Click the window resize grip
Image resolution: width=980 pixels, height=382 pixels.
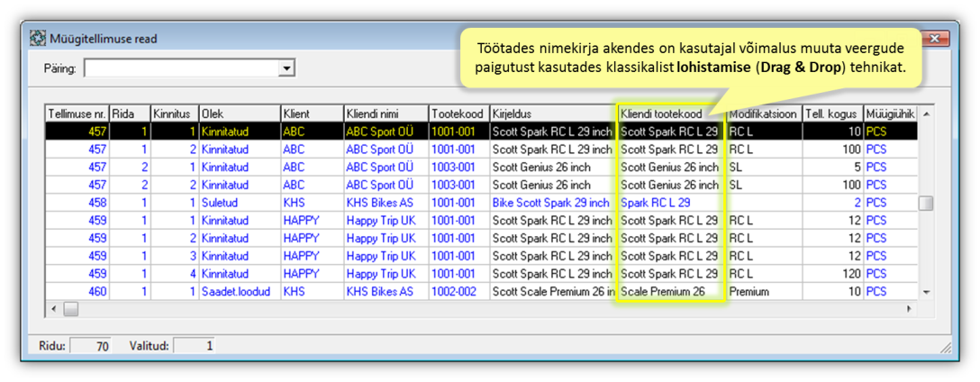[947, 347]
